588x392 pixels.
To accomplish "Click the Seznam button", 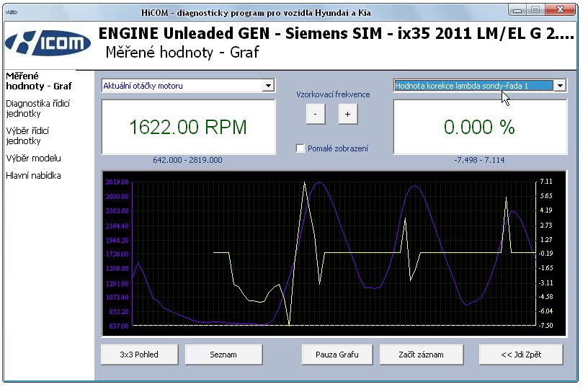I will click(x=223, y=355).
